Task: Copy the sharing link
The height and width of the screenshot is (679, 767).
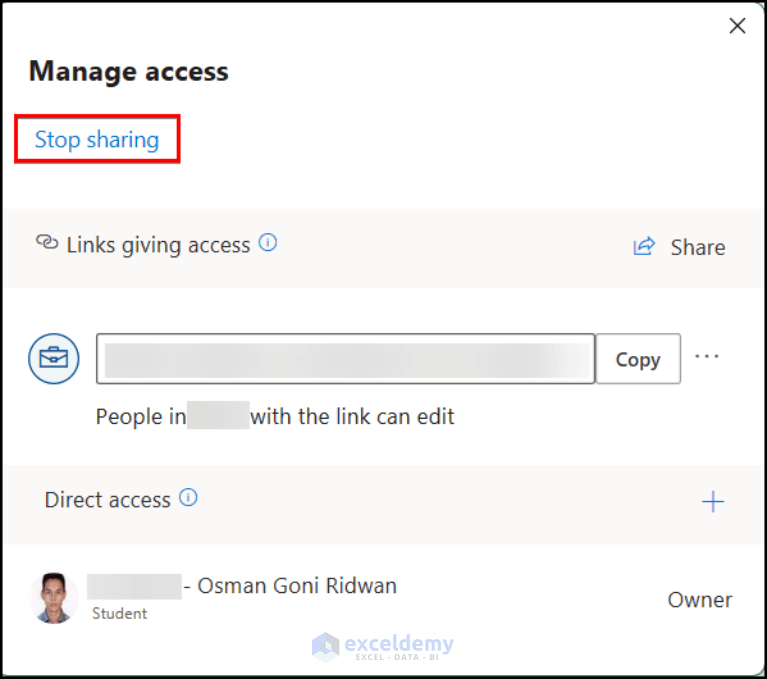Action: (638, 359)
